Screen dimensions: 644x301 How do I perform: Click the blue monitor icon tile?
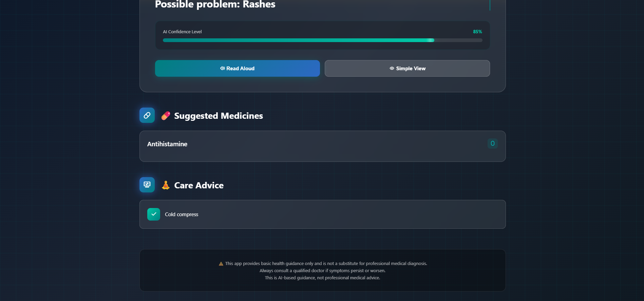147,185
